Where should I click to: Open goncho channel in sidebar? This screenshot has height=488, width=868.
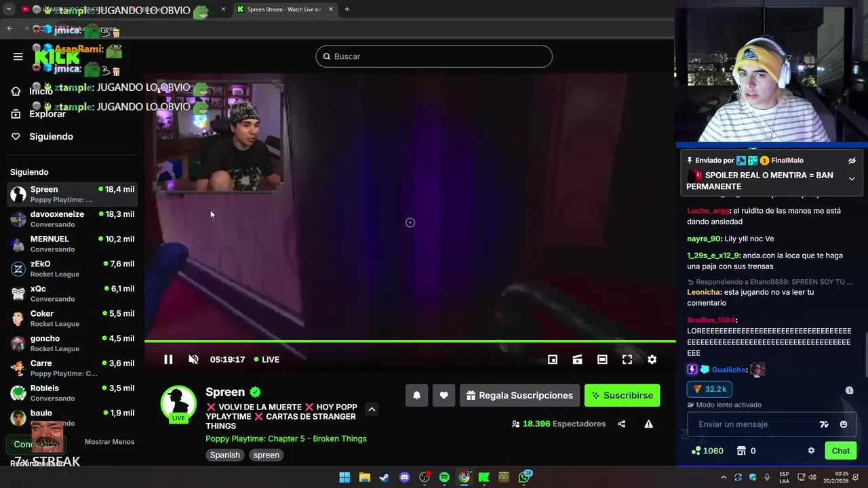(72, 343)
